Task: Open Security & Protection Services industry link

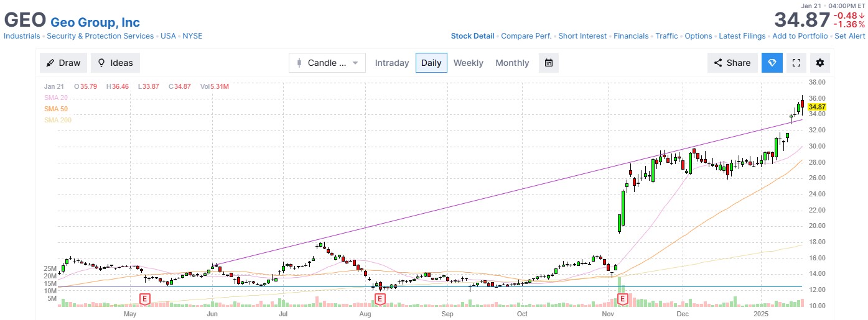Action: [100, 36]
